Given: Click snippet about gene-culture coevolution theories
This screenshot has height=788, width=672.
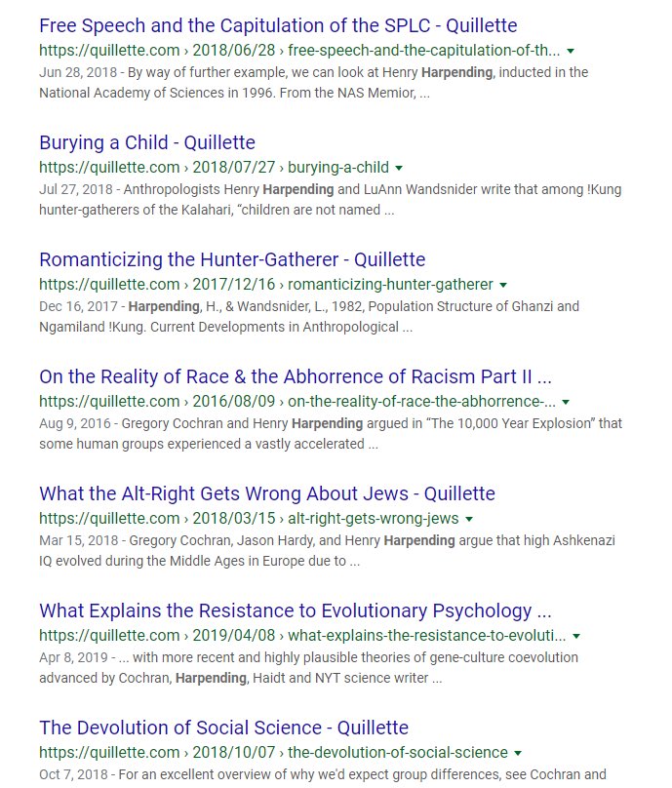Looking at the screenshot, I should [308, 668].
